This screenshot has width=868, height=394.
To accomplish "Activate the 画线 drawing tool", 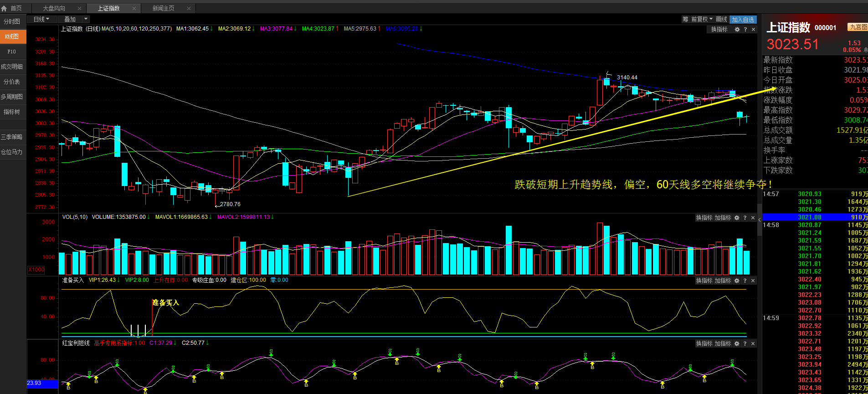I will [722, 19].
